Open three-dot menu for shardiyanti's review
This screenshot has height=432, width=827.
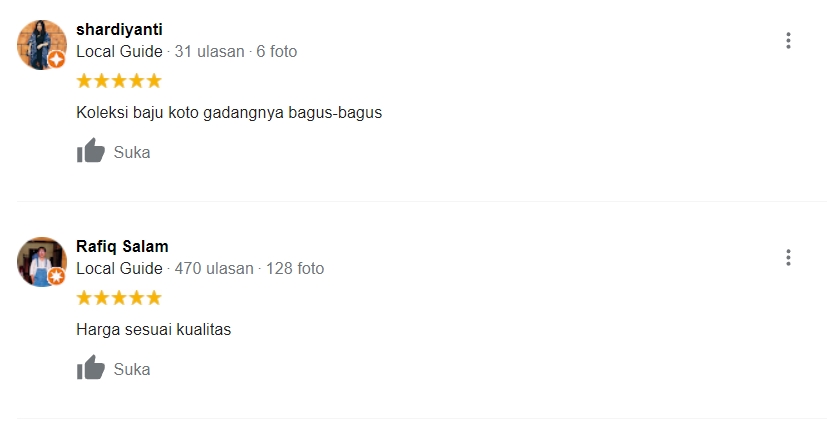[x=788, y=41]
